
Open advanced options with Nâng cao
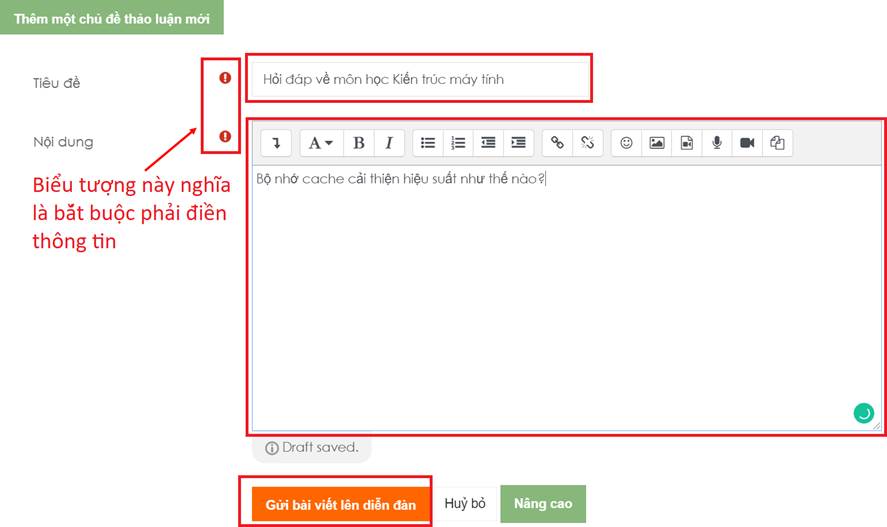pyautogui.click(x=543, y=503)
